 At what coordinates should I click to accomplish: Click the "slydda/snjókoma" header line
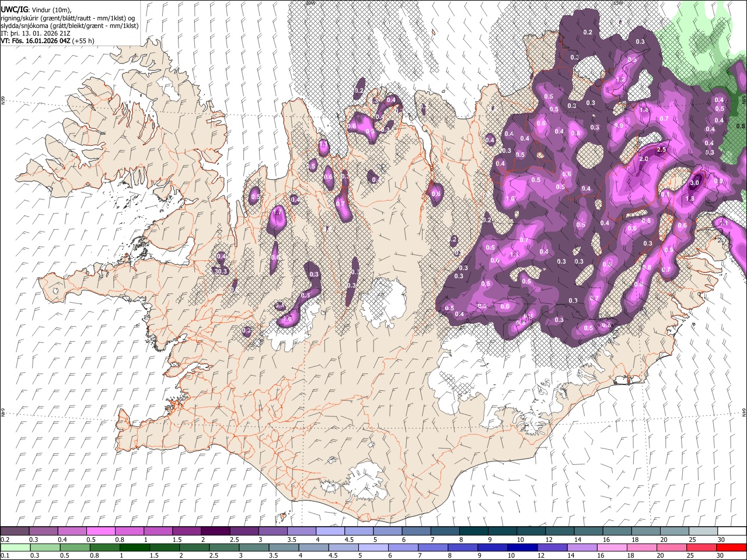69,26
